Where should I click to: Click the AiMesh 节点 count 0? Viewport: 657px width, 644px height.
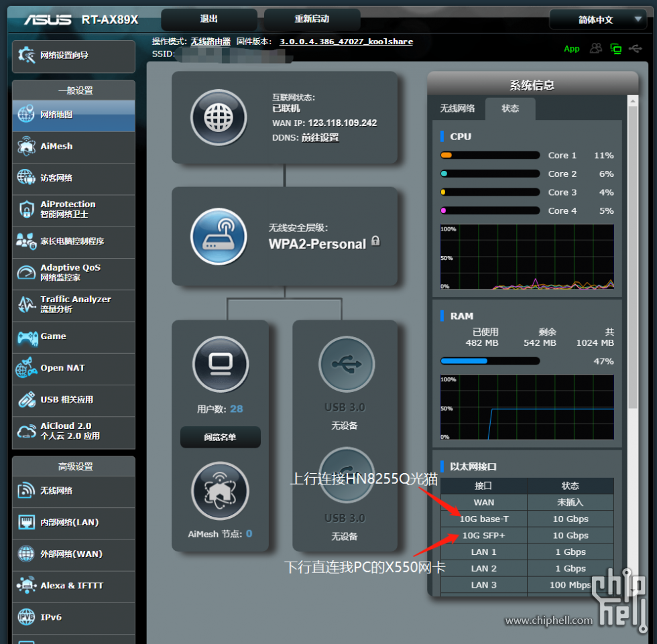[249, 534]
